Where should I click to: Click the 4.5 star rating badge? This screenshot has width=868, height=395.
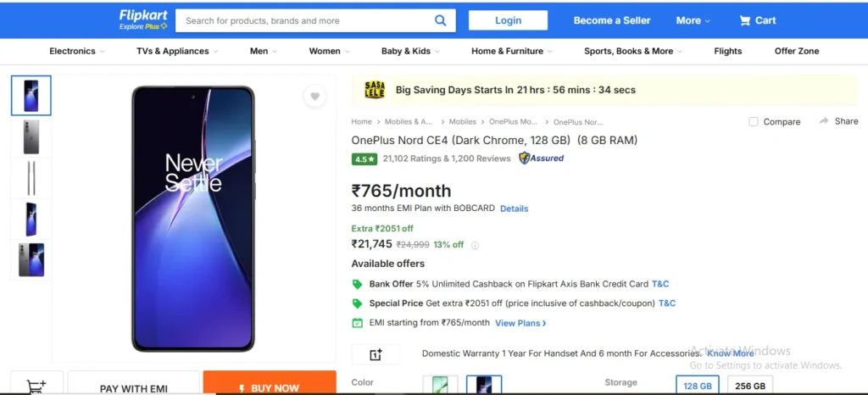point(364,159)
